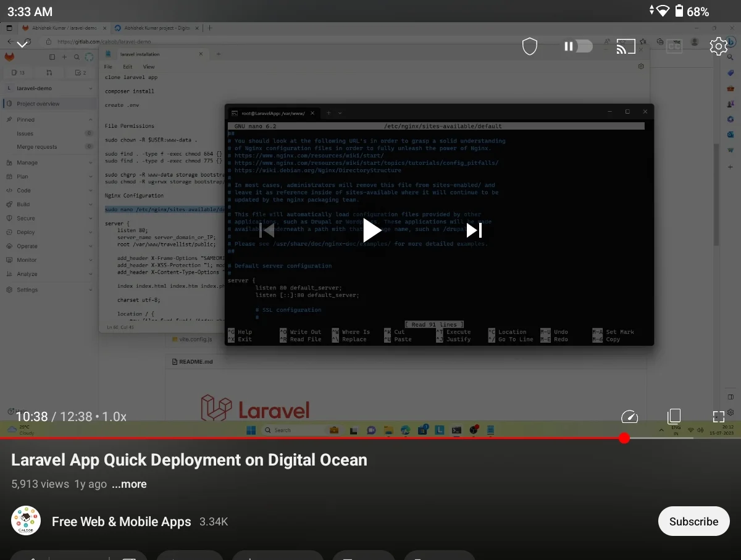Expand the description via '...more'
This screenshot has height=560, width=741.
click(129, 484)
